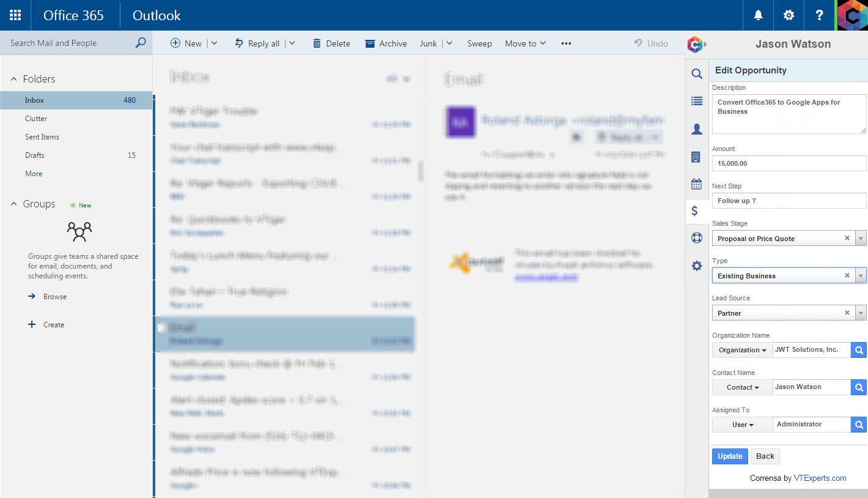Click the Next Step field
This screenshot has height=498, width=868.
point(789,201)
